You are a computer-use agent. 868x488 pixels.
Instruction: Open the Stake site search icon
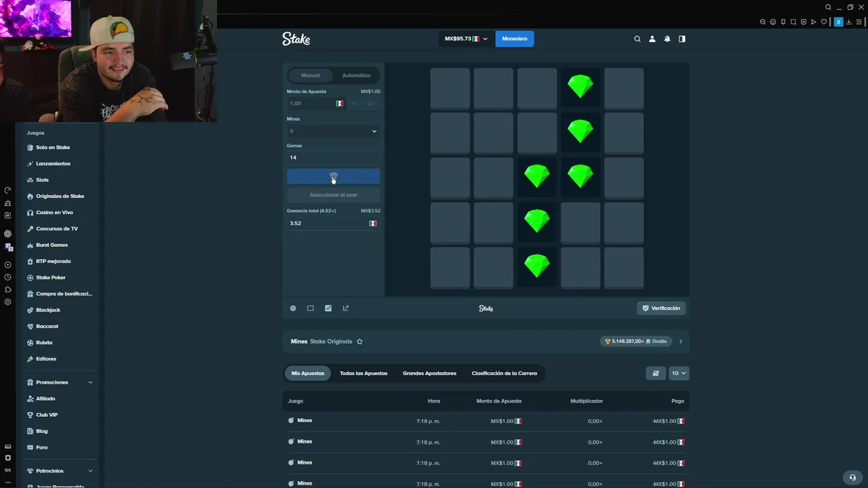click(637, 39)
